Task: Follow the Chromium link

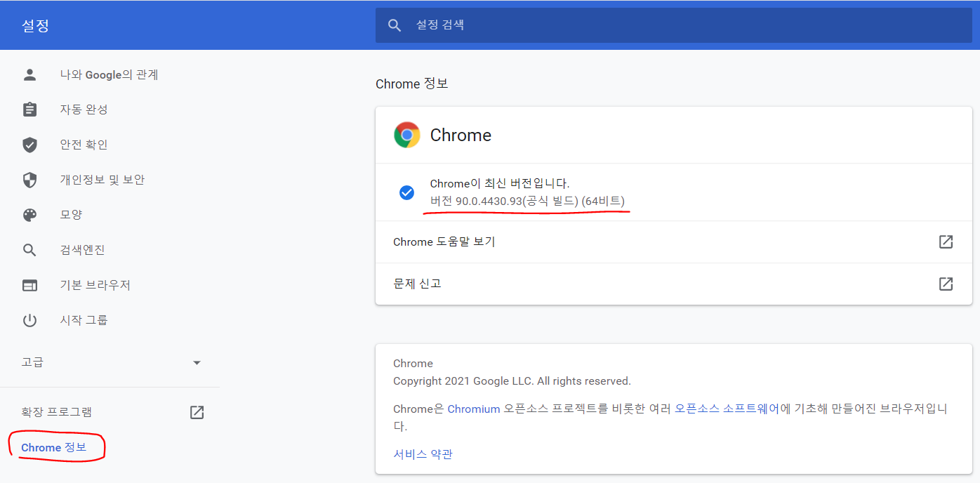Action: point(474,409)
